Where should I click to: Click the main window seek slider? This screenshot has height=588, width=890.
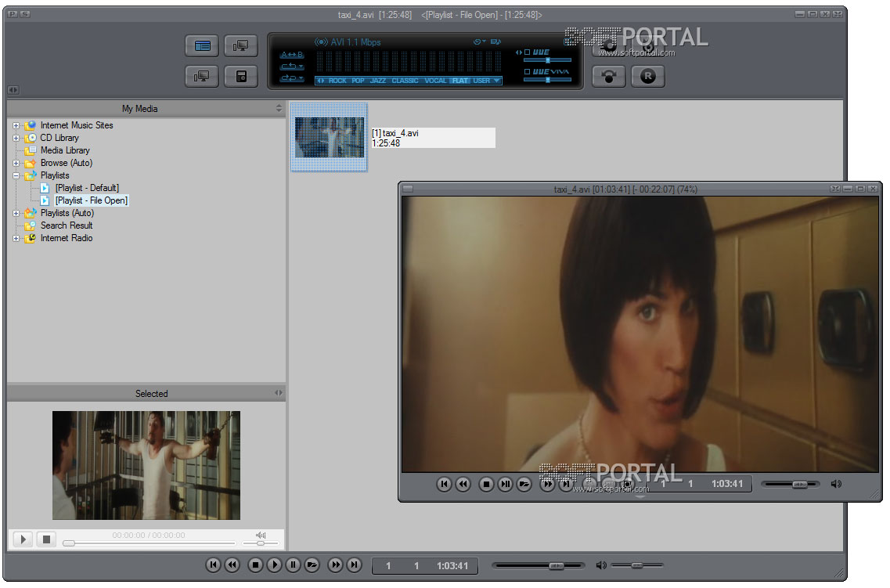point(538,565)
